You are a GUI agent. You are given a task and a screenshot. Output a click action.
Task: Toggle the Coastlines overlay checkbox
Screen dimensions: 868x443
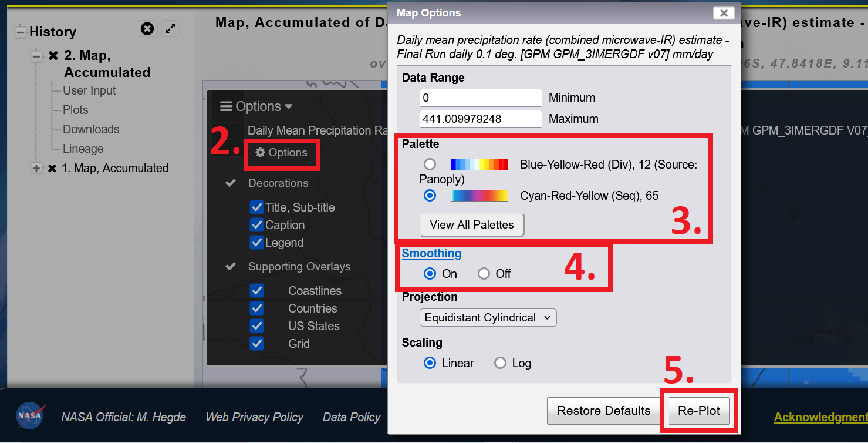click(x=256, y=291)
